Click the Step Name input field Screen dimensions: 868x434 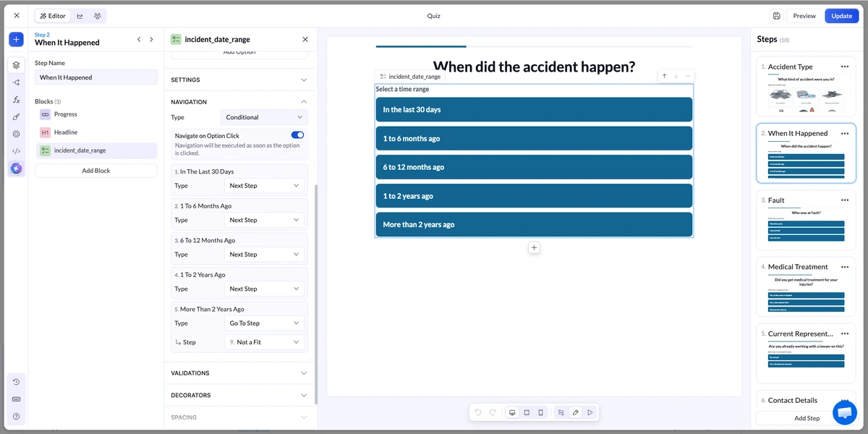(96, 77)
